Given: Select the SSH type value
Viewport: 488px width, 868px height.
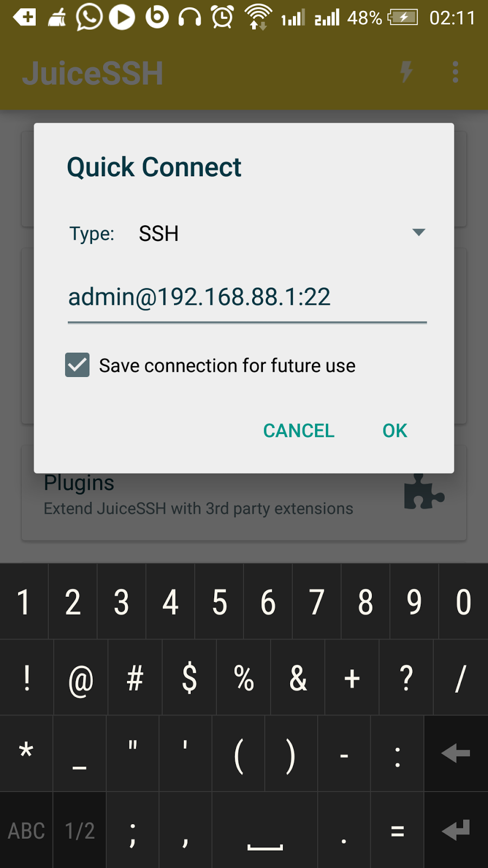Looking at the screenshot, I should pos(159,234).
